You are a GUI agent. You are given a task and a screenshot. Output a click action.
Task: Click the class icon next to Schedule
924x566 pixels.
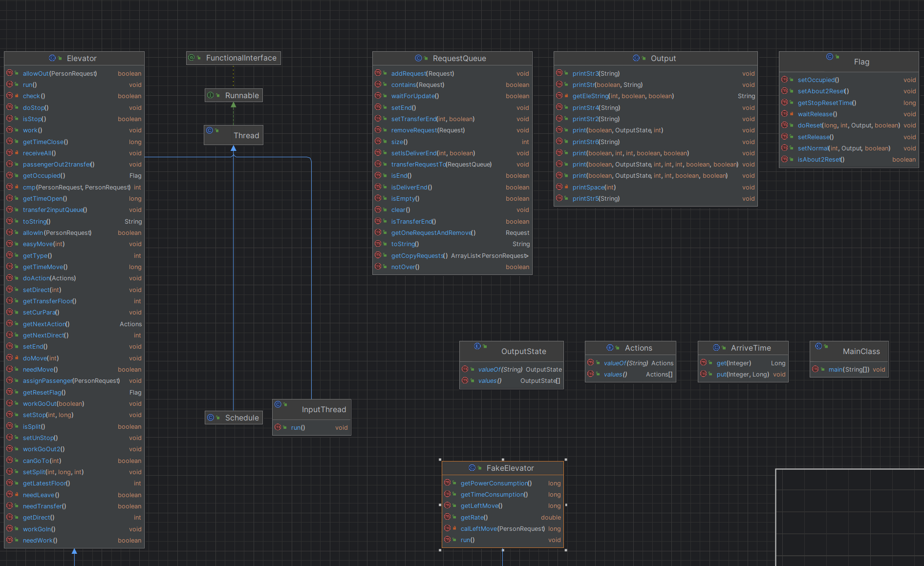(211, 418)
